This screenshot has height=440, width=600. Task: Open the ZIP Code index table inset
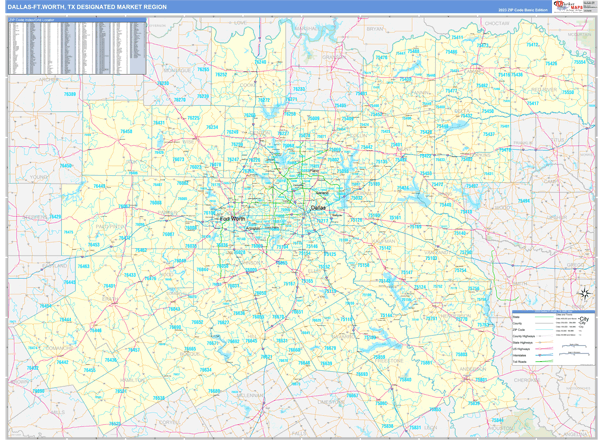(x=77, y=46)
